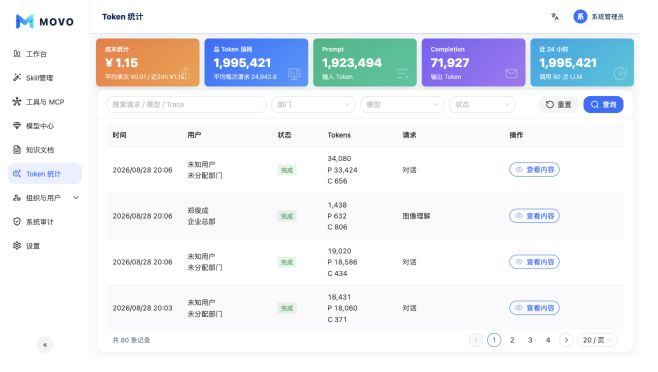This screenshot has width=658, height=372.
Task: Go to pagination page 4
Action: click(x=548, y=340)
